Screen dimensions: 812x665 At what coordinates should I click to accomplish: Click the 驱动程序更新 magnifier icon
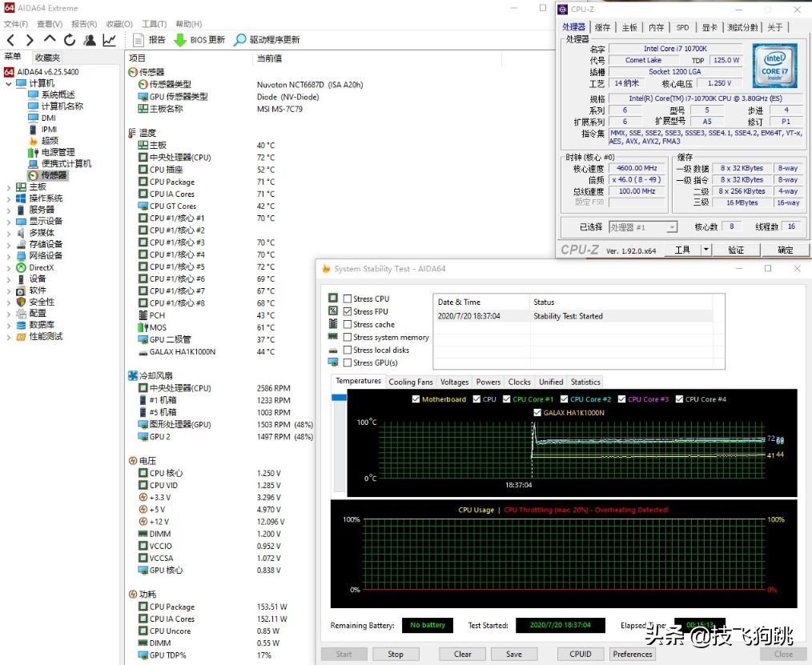point(239,40)
